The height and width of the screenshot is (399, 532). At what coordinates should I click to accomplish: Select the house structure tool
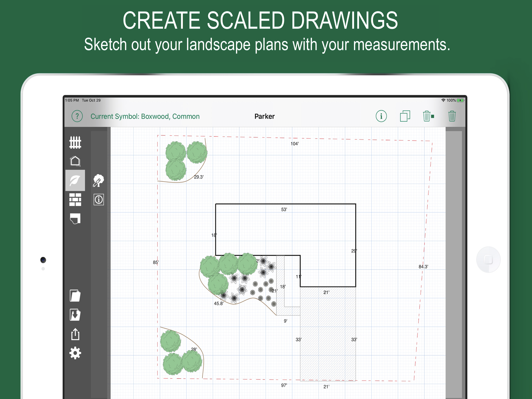tap(75, 161)
